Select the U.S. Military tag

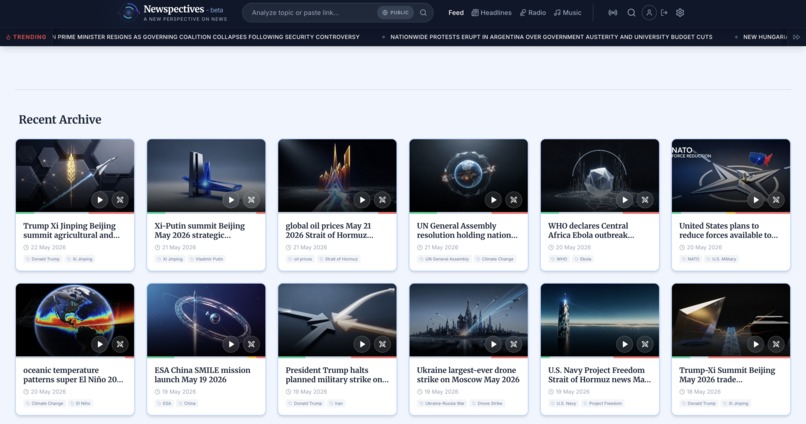tap(721, 259)
